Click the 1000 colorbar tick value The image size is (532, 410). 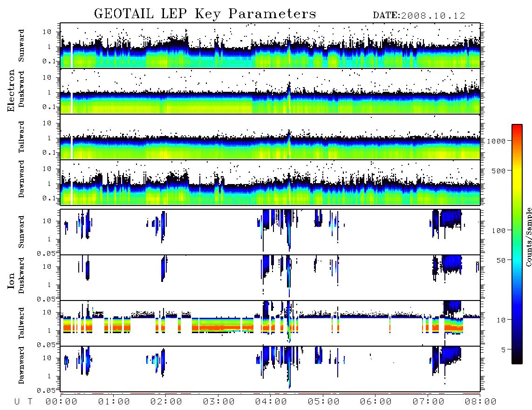pos(497,141)
